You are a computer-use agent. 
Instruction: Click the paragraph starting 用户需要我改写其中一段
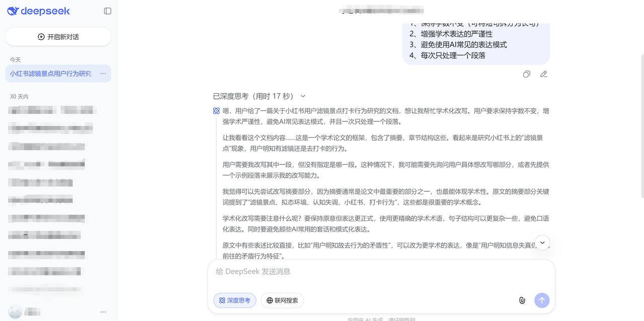point(386,170)
